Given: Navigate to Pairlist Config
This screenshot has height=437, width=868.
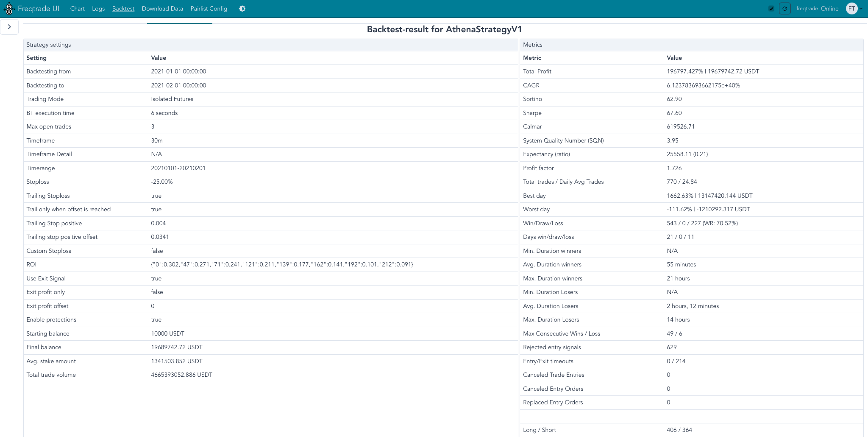Looking at the screenshot, I should click(x=209, y=9).
